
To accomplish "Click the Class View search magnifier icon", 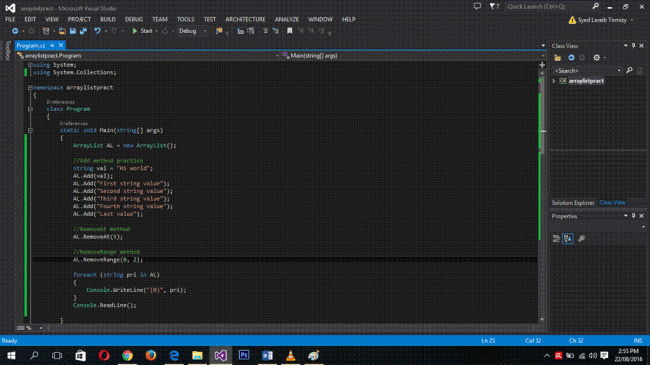I will 629,71.
